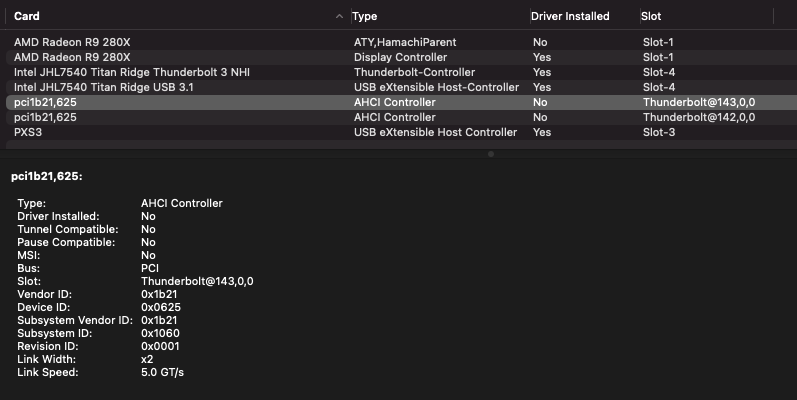Click the Link Speed value 5.0 GT/s
797x400 pixels.
163,372
